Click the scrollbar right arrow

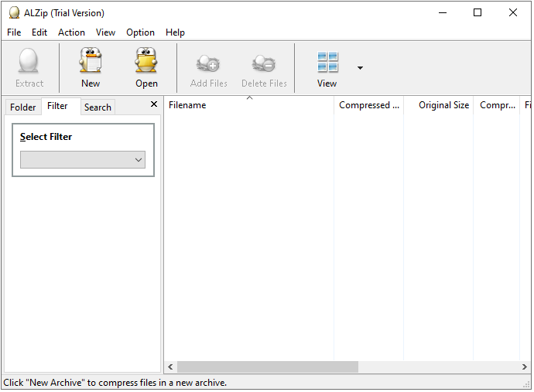[x=524, y=366]
